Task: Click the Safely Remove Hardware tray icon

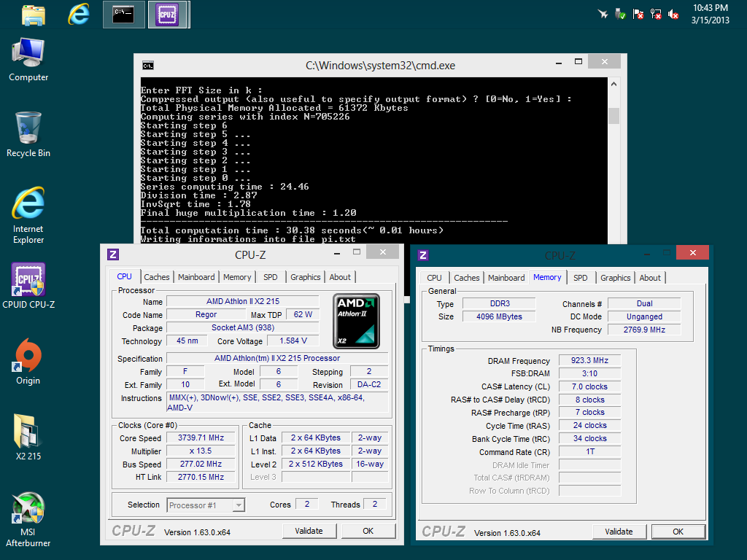Action: click(620, 15)
